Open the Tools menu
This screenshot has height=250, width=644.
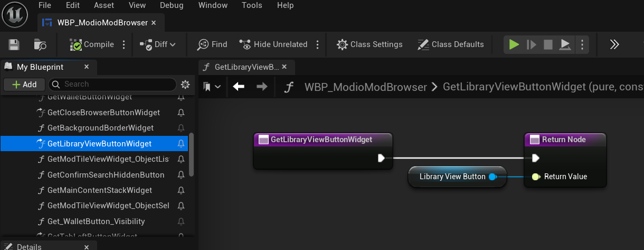coord(252,5)
